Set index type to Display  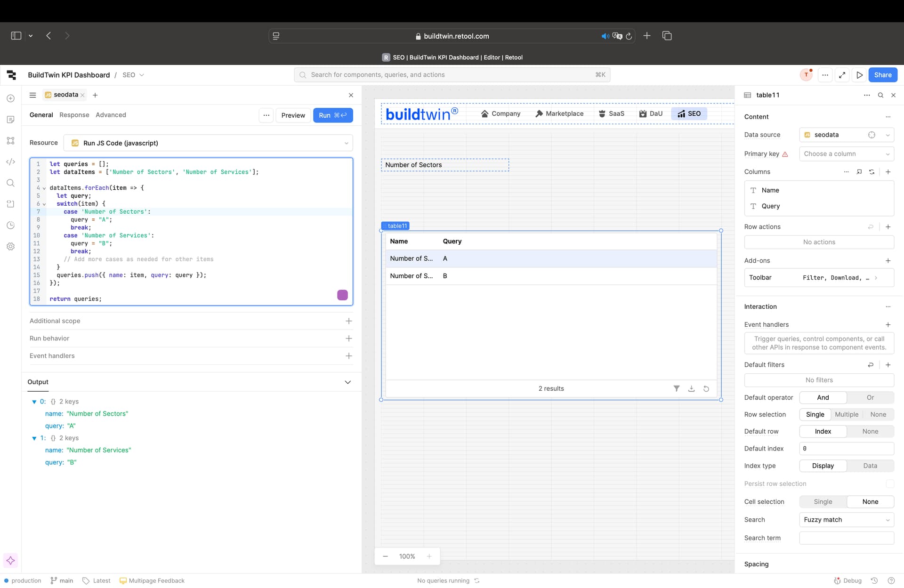tap(823, 466)
